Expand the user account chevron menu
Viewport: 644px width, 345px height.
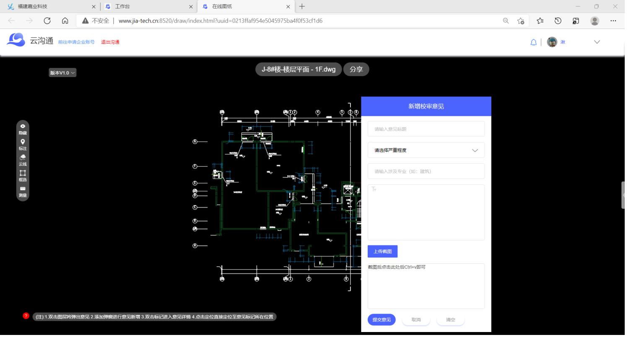597,42
